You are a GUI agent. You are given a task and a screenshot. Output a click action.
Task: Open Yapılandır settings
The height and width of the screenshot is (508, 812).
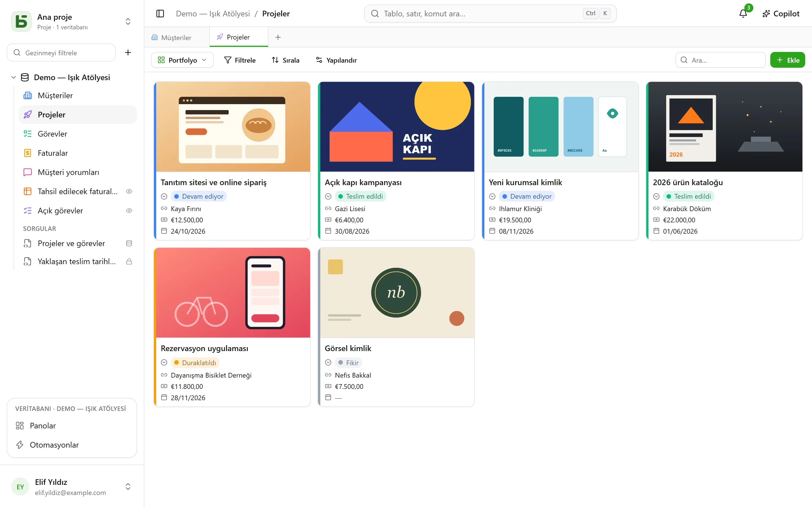[x=336, y=60]
